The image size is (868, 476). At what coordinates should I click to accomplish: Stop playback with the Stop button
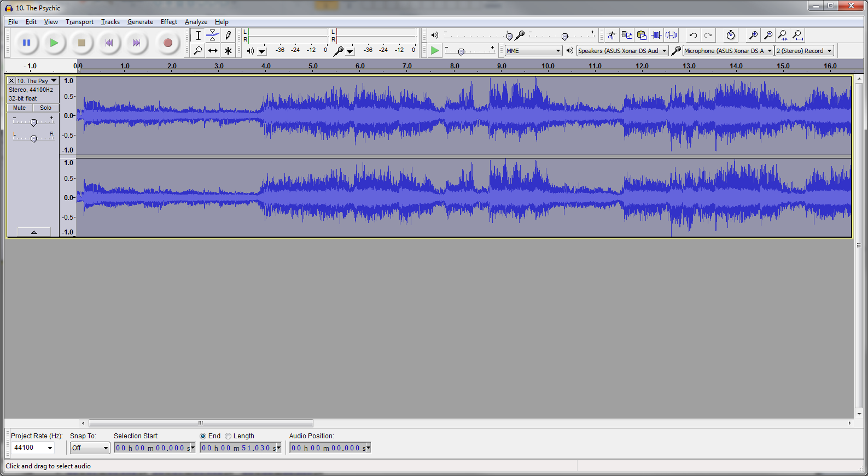(81, 43)
